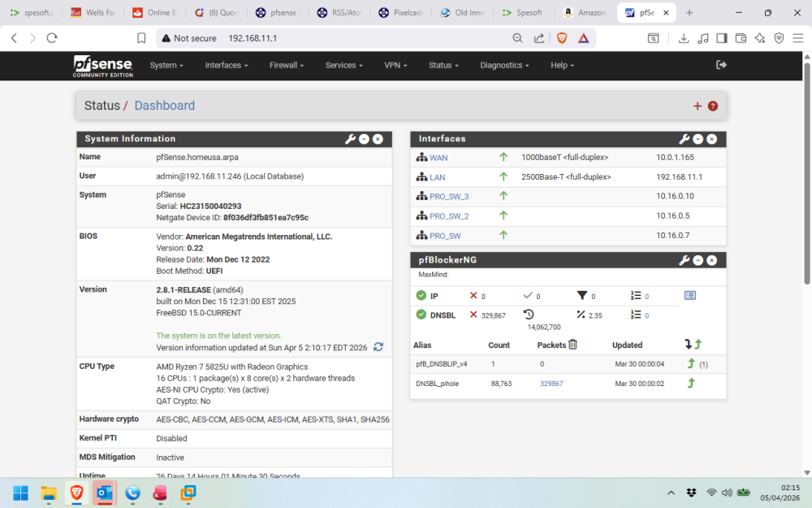Screen dimensions: 812x508
Task: Click pfSense Community Edition logo
Action: click(x=103, y=66)
